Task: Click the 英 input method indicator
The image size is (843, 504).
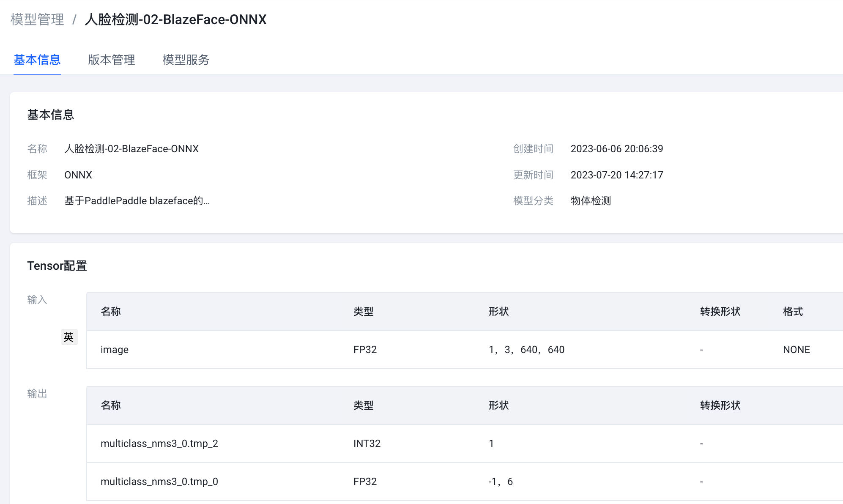Action: click(x=69, y=337)
